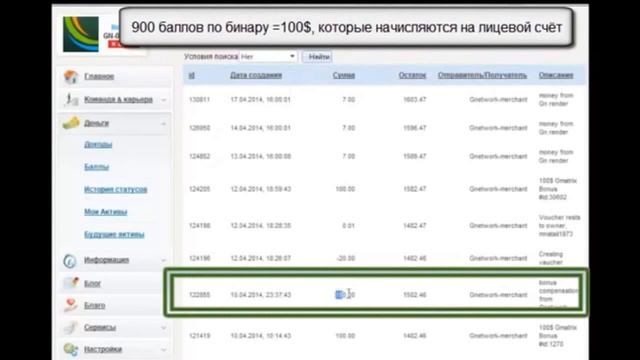
Task: Click the date 10.04.2014, 10:14:43
Action: pos(260,336)
